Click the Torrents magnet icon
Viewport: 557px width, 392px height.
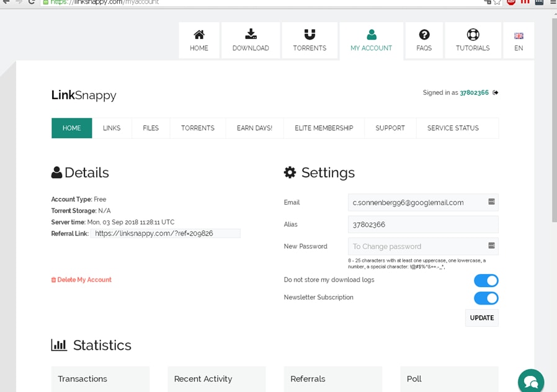coord(310,35)
